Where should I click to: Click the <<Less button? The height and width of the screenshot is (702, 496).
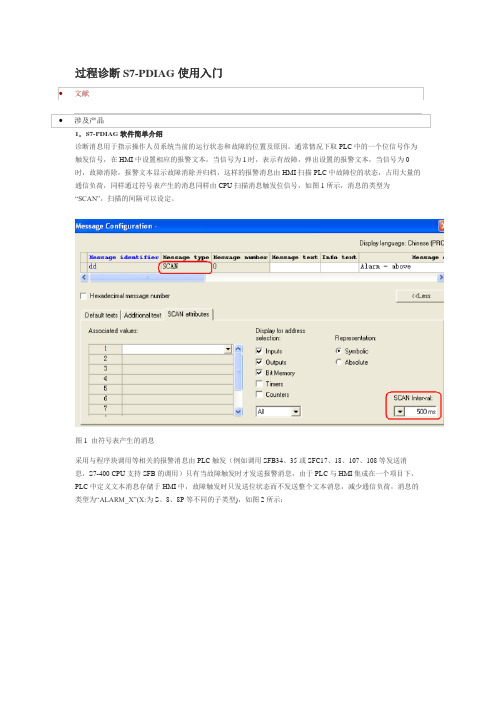pyautogui.click(x=420, y=296)
